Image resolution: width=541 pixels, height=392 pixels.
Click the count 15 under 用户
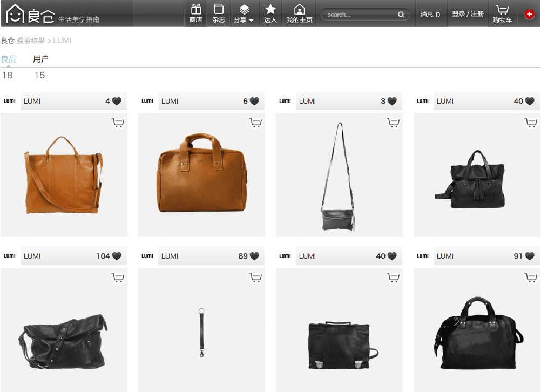coord(39,75)
